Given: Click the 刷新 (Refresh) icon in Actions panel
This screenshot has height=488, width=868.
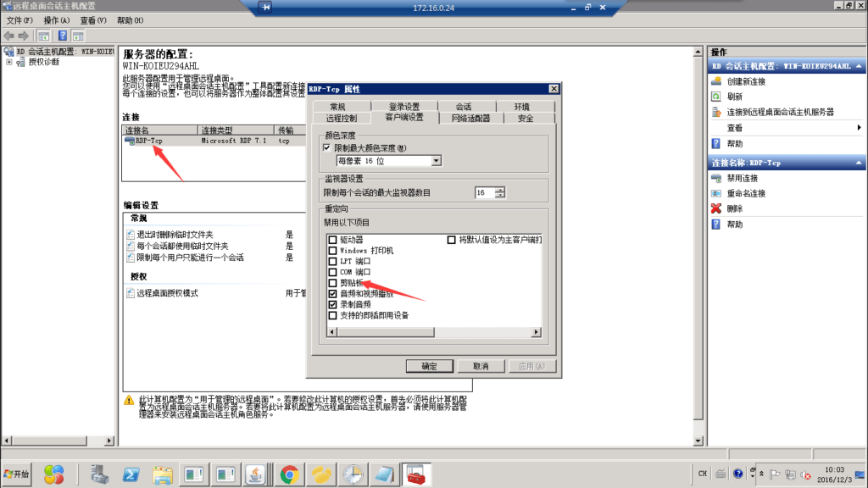Looking at the screenshot, I should pyautogui.click(x=717, y=97).
